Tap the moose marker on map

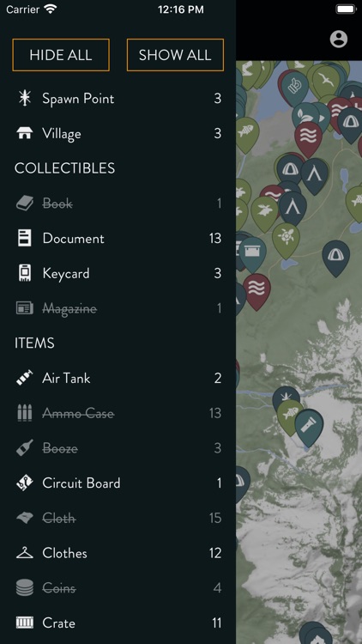264,213
